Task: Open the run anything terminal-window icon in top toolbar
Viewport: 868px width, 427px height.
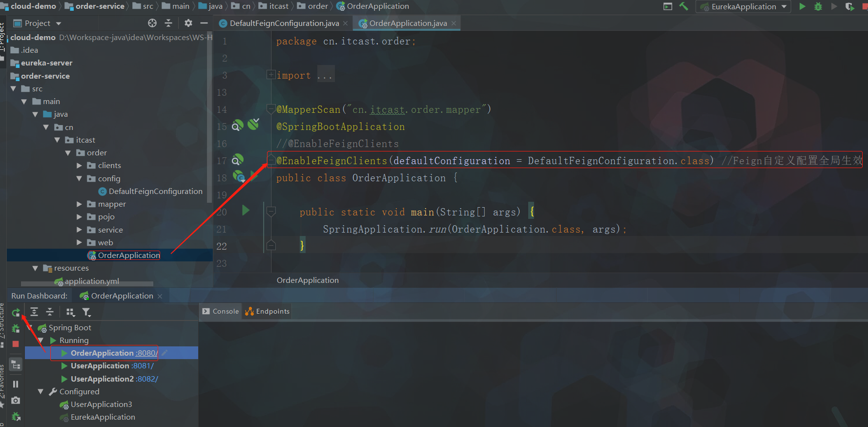Action: coord(668,6)
